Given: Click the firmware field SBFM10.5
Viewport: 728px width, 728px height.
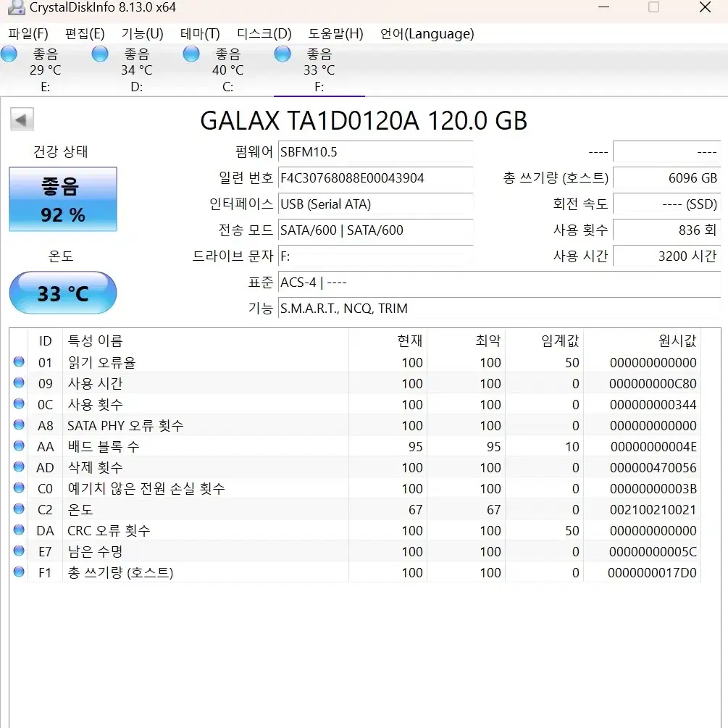Looking at the screenshot, I should pos(375,152).
